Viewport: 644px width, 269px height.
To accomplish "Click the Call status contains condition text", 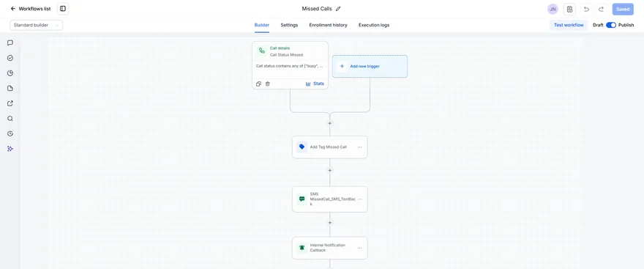I will pyautogui.click(x=289, y=66).
